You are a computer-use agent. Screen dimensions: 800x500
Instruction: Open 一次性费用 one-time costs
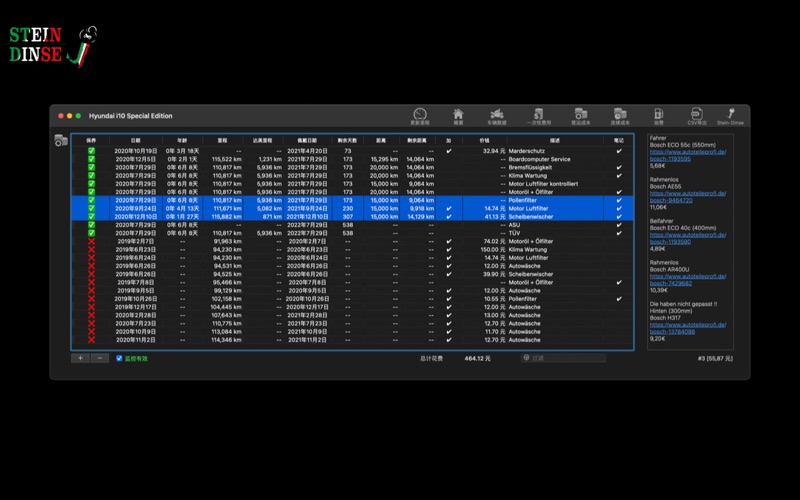pos(539,116)
